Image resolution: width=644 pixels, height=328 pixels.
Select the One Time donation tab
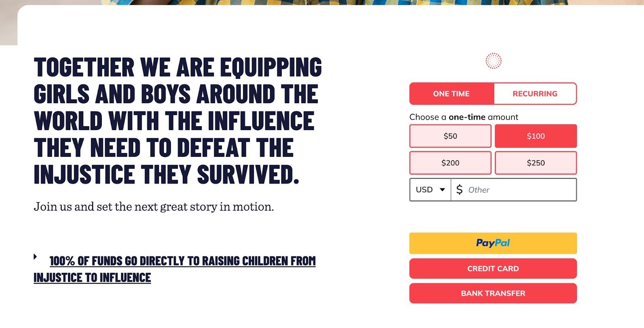[x=451, y=94]
